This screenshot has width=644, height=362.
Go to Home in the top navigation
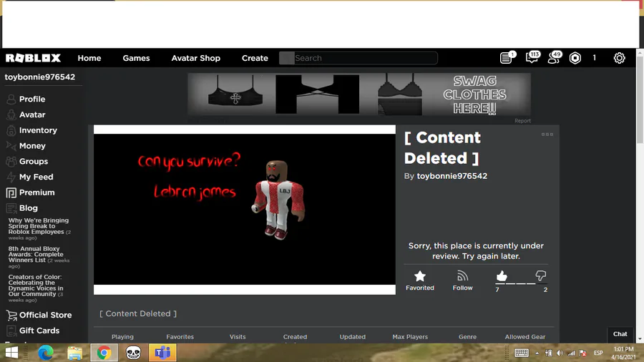89,58
